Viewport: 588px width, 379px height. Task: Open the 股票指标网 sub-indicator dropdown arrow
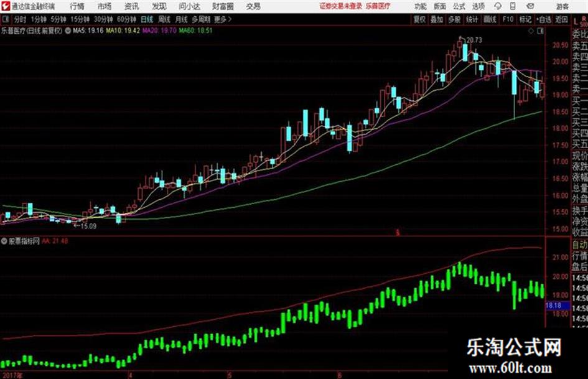pos(4,241)
